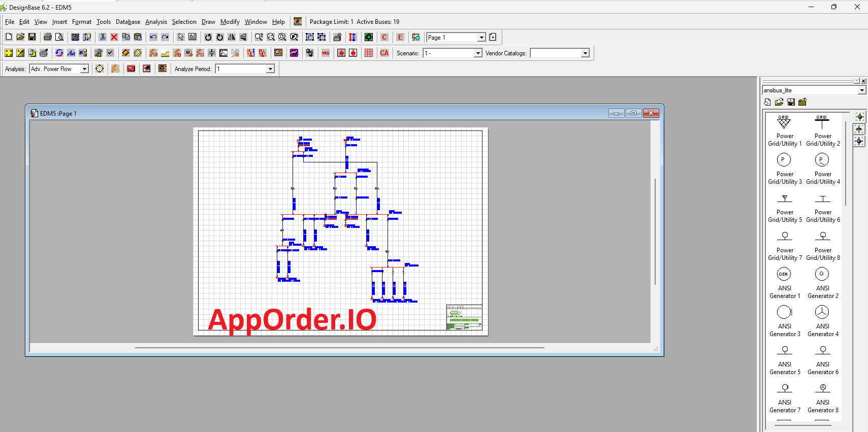868x432 pixels.
Task: Open the Tools menu
Action: pyautogui.click(x=104, y=22)
